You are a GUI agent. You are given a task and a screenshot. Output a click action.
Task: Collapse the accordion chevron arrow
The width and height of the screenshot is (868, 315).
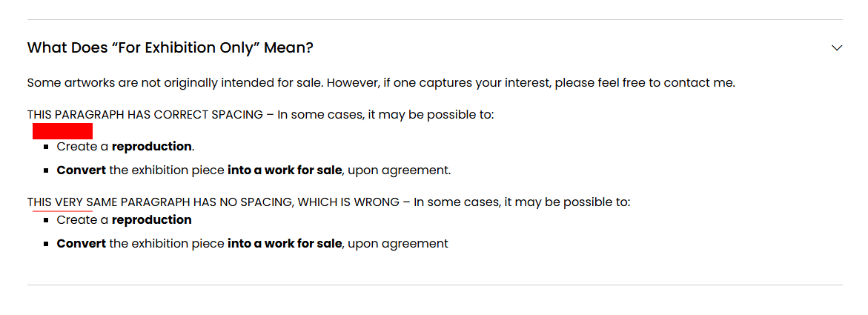point(836,47)
